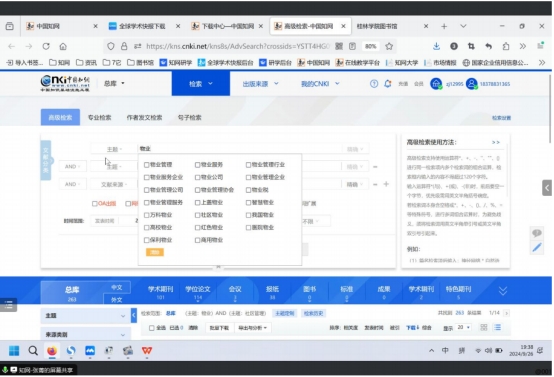Click the blue pencil note icon
The height and width of the screenshot is (377, 554).
click(x=537, y=248)
